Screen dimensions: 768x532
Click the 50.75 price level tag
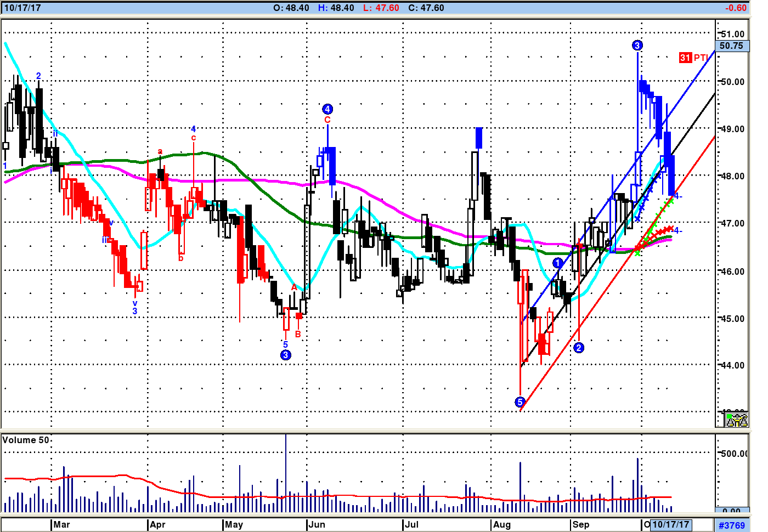click(x=732, y=46)
